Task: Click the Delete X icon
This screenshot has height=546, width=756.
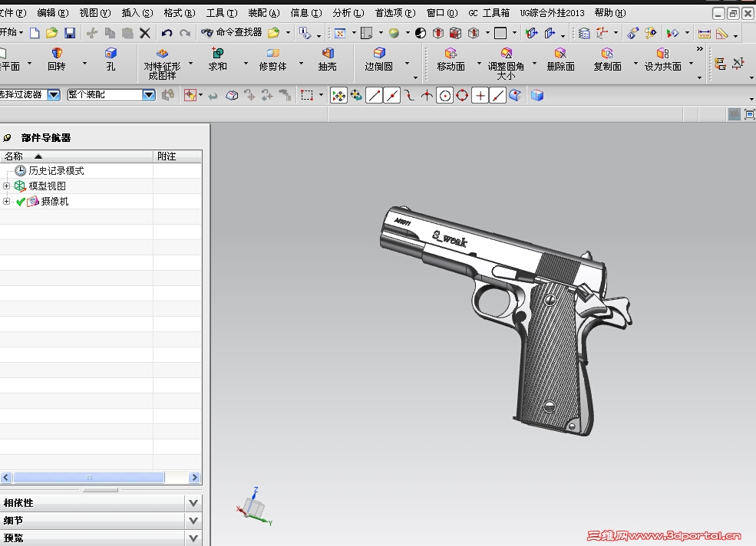Action: point(144,33)
